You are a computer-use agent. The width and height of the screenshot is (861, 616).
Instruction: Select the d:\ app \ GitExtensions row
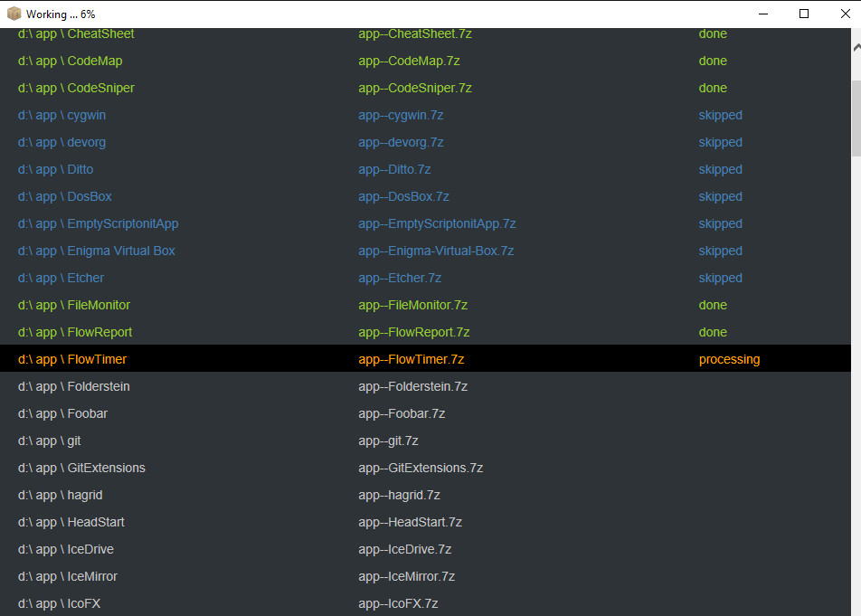pos(426,469)
